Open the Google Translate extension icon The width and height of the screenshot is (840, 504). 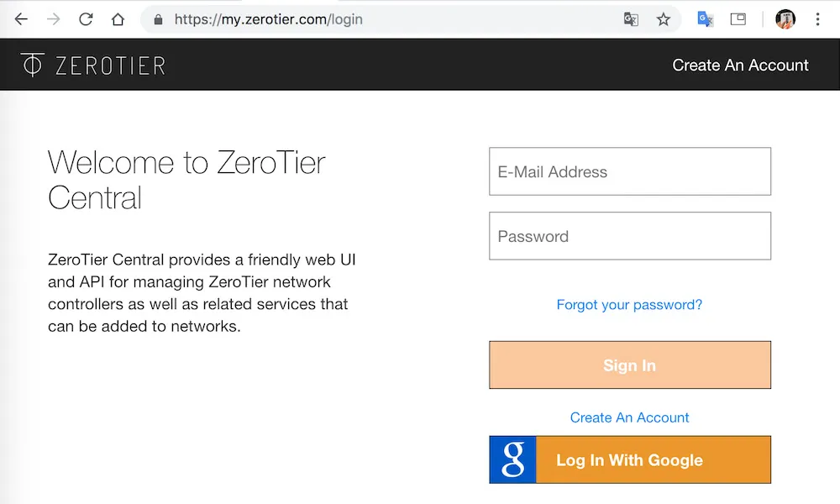click(705, 19)
